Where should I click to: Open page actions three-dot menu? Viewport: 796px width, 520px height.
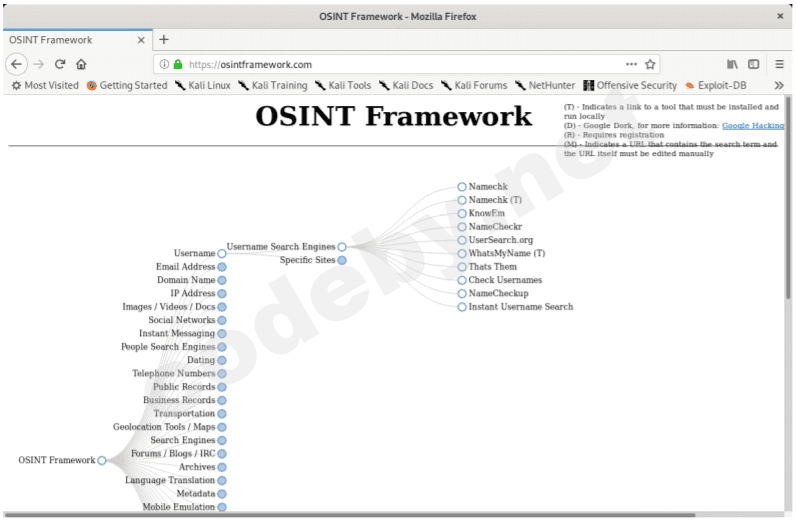[631, 64]
